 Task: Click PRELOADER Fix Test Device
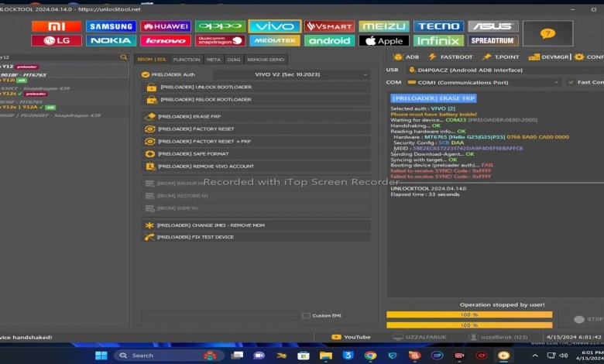pyautogui.click(x=256, y=237)
